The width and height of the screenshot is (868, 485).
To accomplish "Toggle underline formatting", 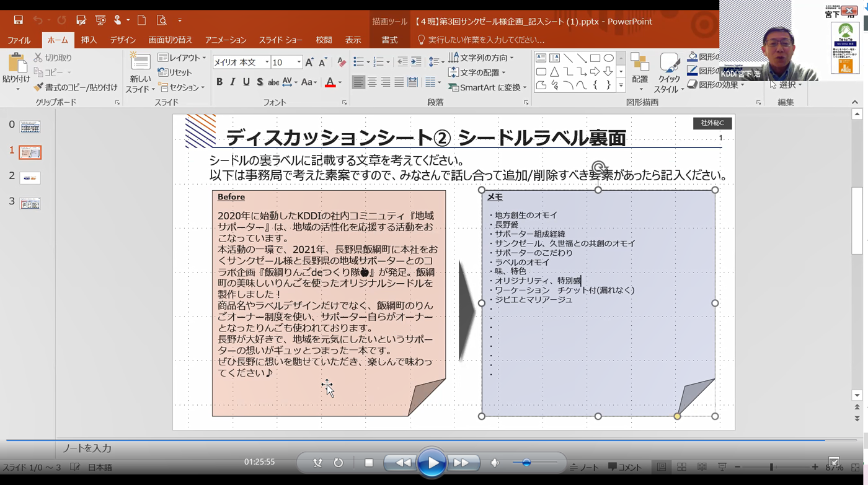I will (246, 82).
